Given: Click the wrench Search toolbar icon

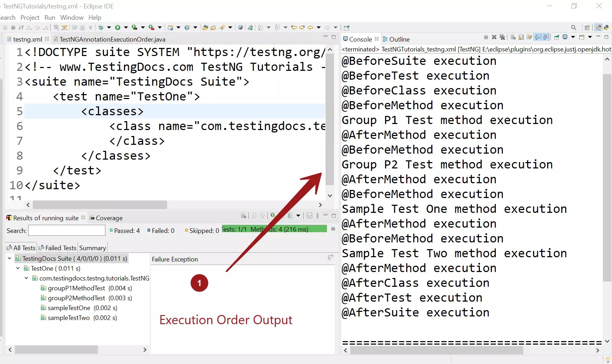Looking at the screenshot, I should click(x=222, y=27).
